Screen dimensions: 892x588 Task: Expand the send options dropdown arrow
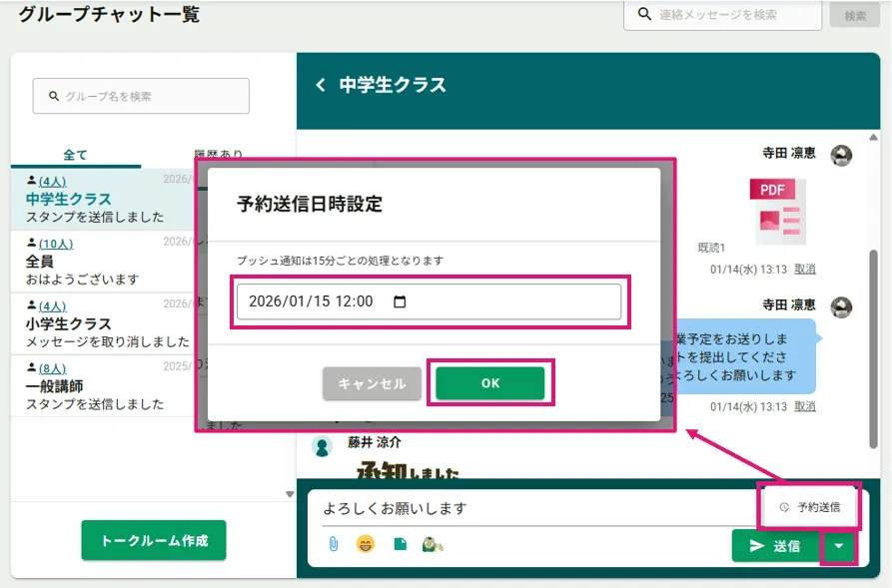coord(838,546)
